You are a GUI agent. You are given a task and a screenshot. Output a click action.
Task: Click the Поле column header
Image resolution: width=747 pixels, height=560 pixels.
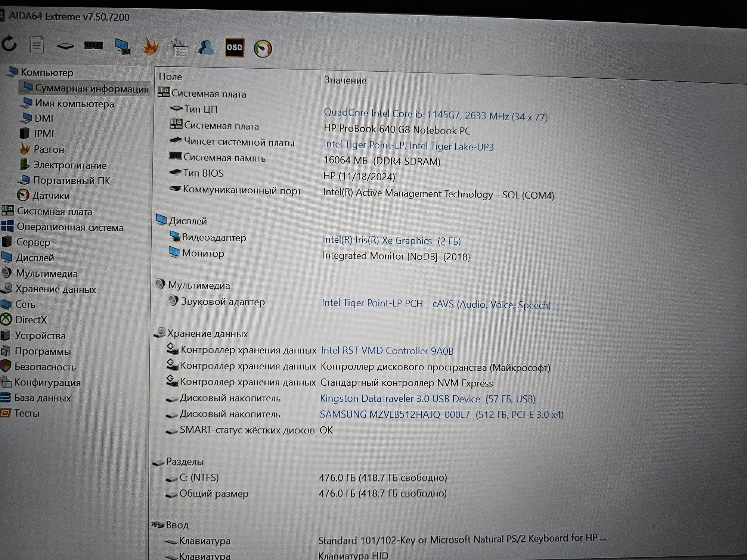(x=170, y=77)
